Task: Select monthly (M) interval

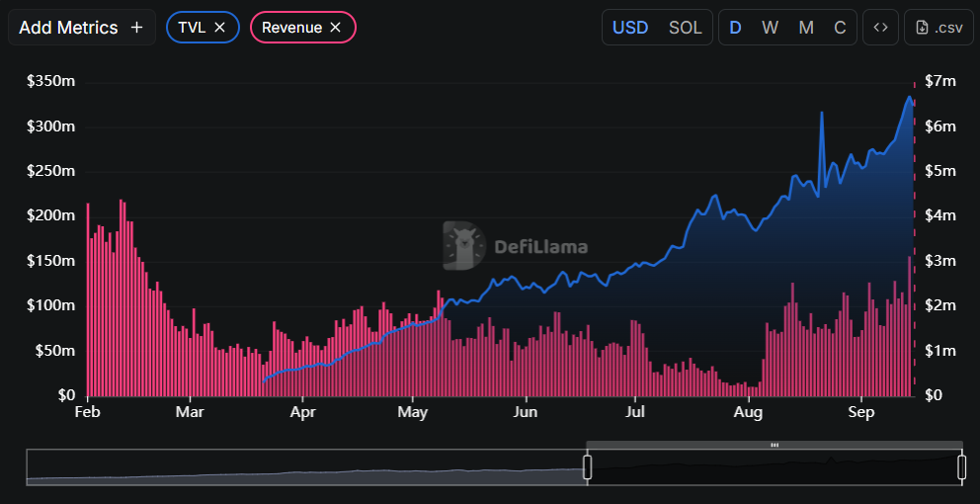Action: click(x=806, y=28)
